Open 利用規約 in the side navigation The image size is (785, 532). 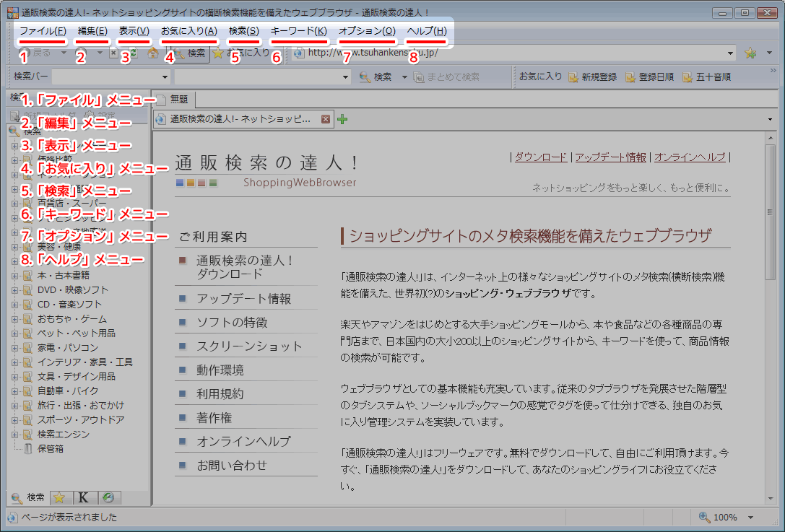coord(220,394)
